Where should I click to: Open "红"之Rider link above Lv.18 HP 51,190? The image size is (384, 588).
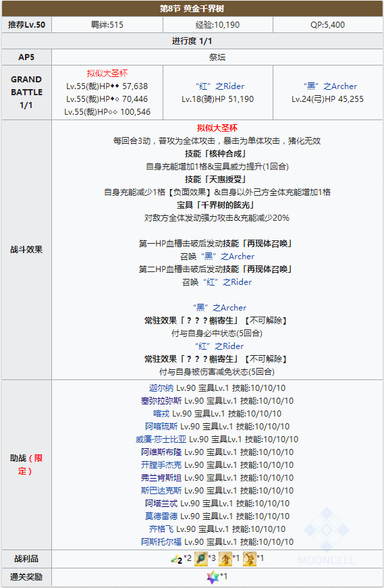click(220, 86)
